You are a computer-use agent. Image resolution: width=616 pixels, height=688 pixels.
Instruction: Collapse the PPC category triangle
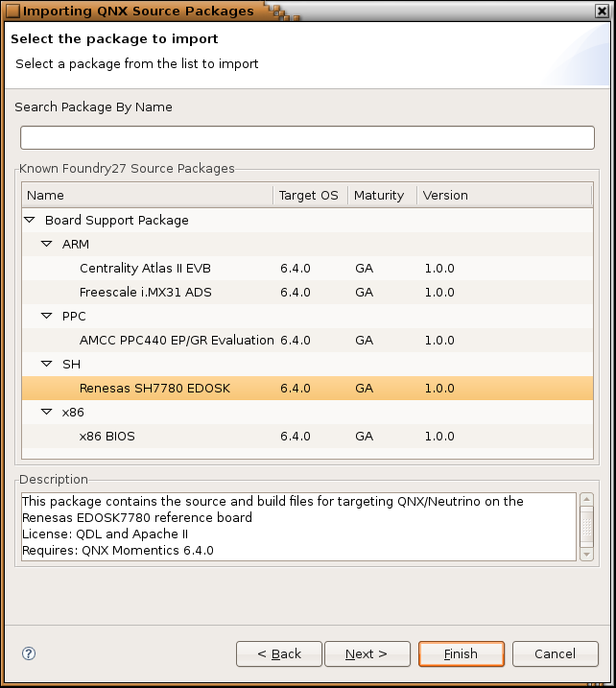click(46, 316)
